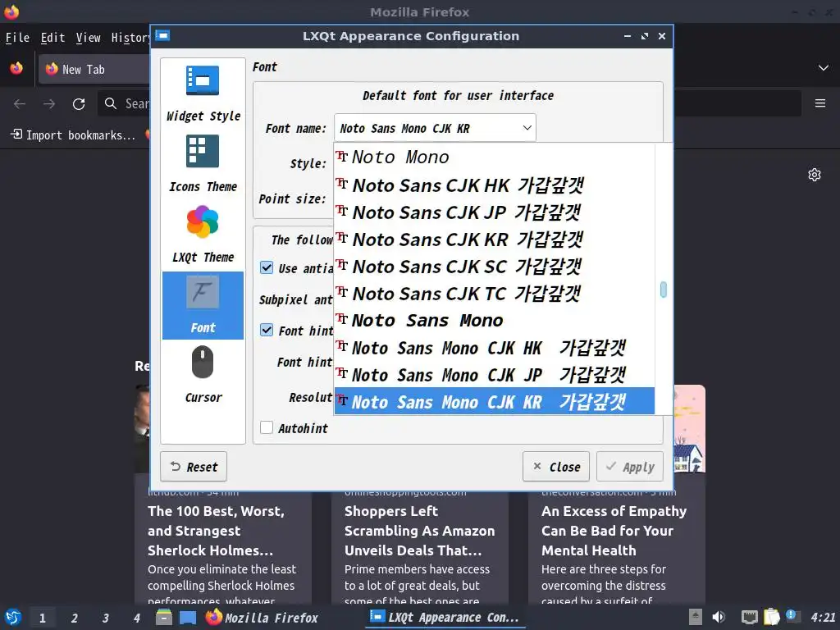Choose Noto Sans CJK JP font

494,212
